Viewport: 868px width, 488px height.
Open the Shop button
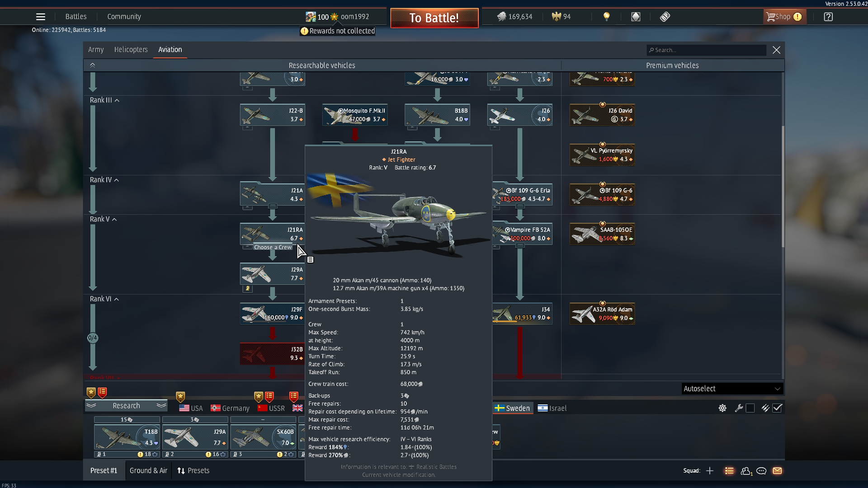pyautogui.click(x=784, y=17)
